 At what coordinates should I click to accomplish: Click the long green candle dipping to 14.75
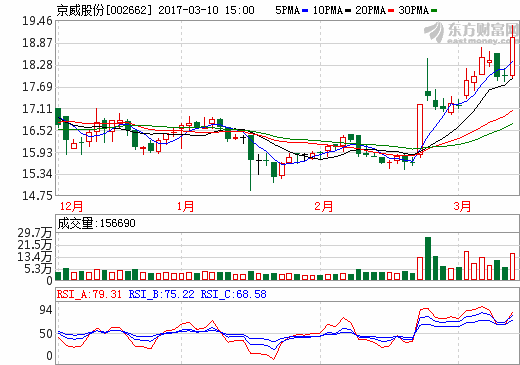pos(251,162)
